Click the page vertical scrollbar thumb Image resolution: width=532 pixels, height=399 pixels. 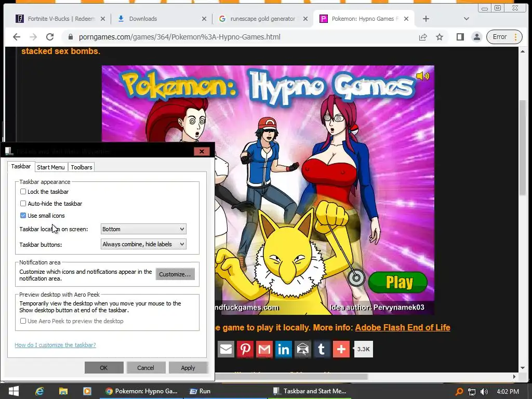(x=523, y=148)
